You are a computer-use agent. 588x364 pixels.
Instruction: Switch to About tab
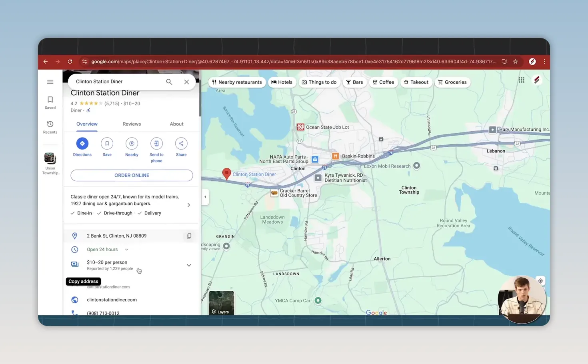point(176,124)
